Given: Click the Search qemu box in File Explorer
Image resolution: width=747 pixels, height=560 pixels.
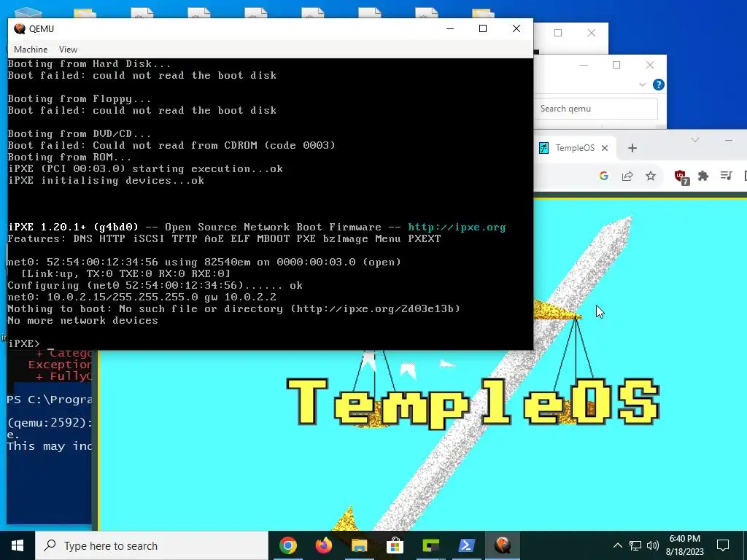Looking at the screenshot, I should (x=595, y=109).
